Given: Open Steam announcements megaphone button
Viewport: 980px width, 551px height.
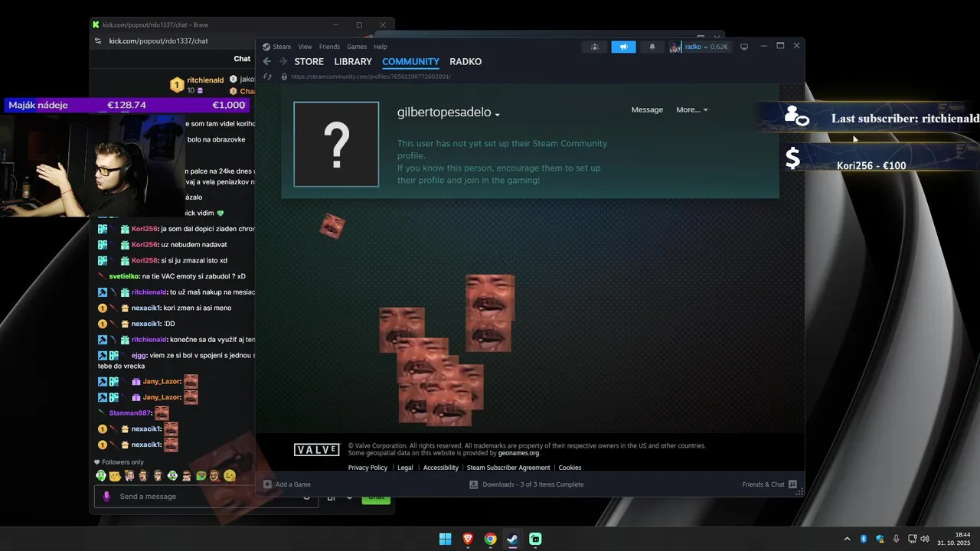Looking at the screenshot, I should click(623, 47).
